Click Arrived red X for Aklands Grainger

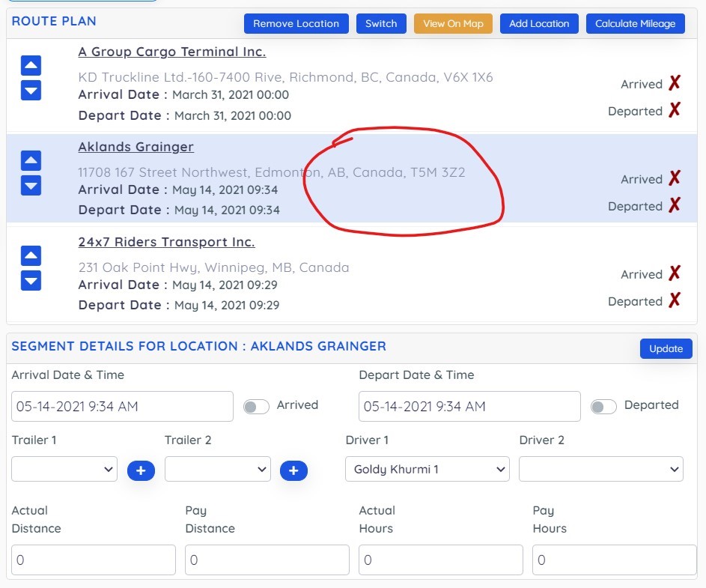pyautogui.click(x=675, y=178)
